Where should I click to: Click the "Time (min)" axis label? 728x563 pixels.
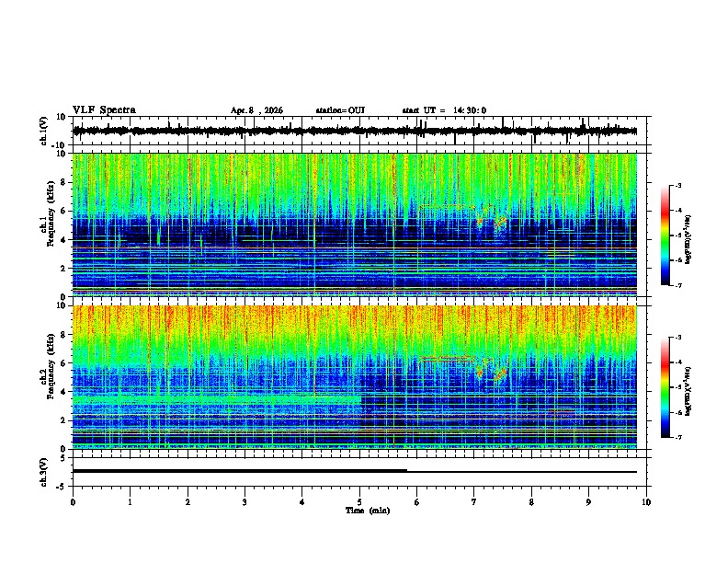point(368,511)
